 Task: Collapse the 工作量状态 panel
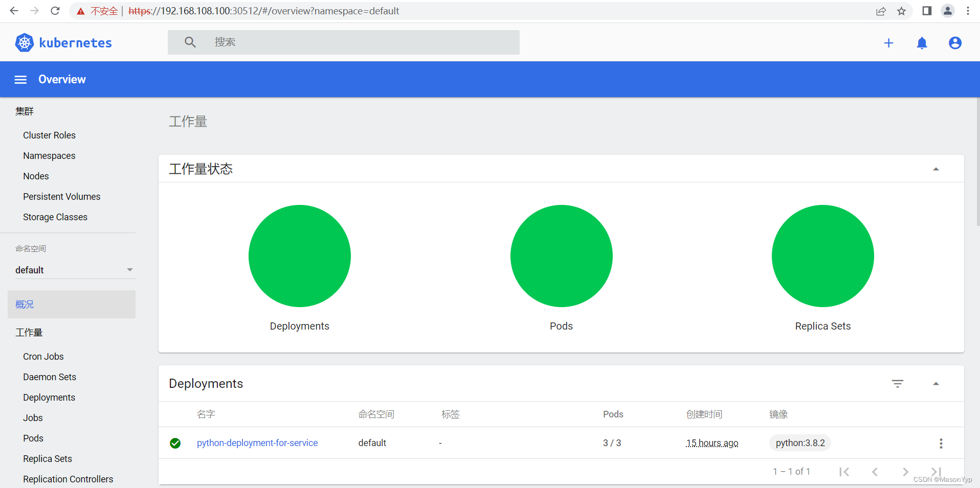pyautogui.click(x=937, y=169)
